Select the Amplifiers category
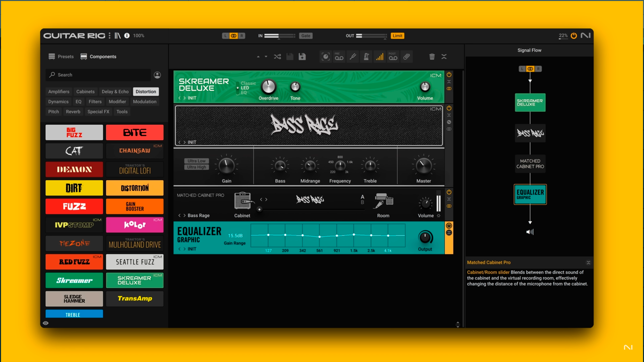This screenshot has height=362, width=644. point(58,92)
